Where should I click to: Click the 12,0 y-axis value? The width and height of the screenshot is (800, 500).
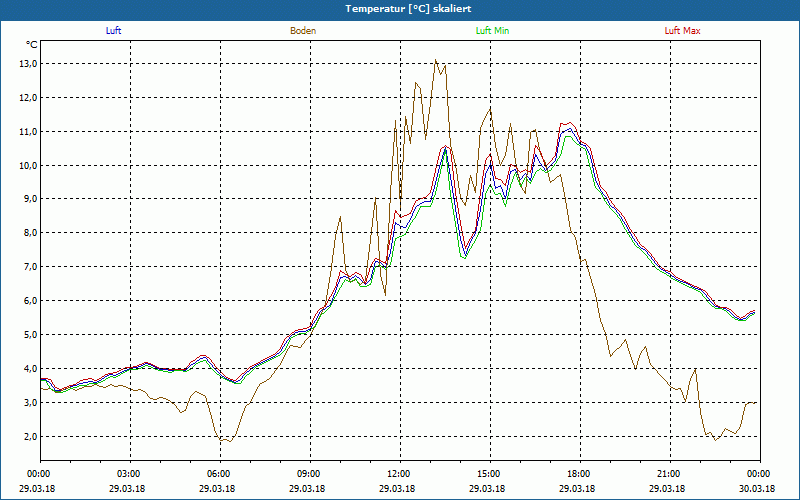coord(28,97)
